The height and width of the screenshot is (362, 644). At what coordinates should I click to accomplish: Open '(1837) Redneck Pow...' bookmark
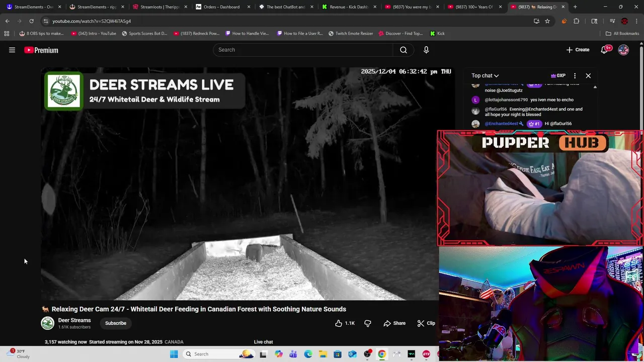[197, 34]
